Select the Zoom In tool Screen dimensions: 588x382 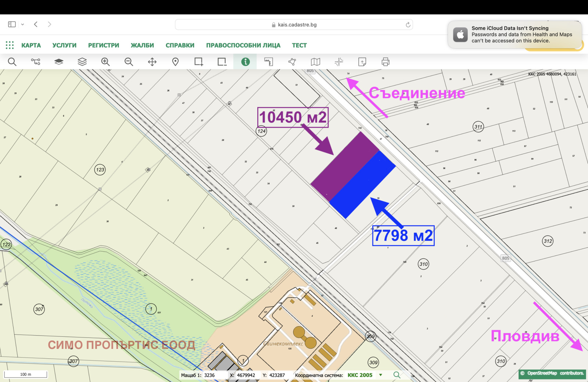coord(105,62)
